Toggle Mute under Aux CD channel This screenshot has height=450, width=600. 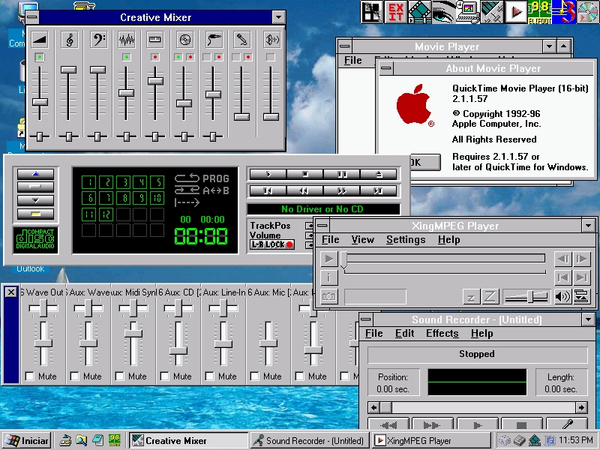click(165, 377)
